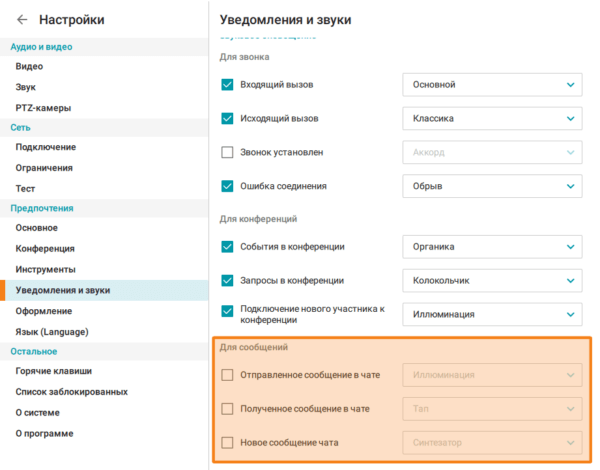Enable the Звонок установлен checkbox
This screenshot has height=470, width=600.
pos(227,153)
